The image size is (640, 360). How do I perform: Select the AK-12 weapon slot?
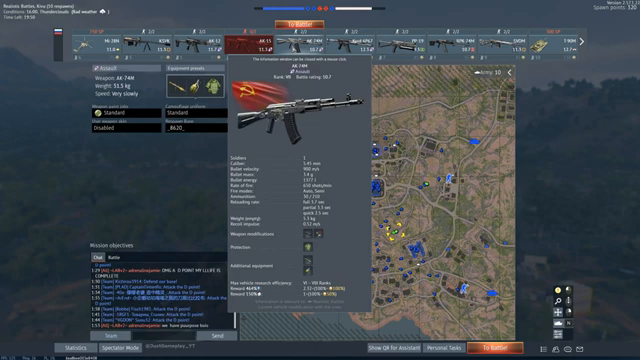point(198,44)
